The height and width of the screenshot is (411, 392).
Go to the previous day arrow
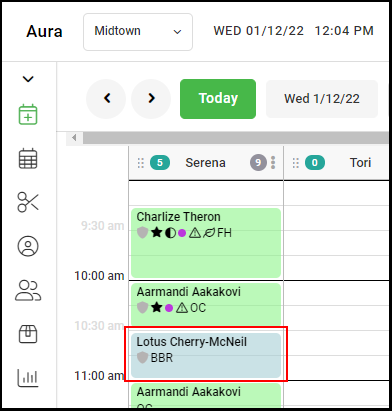[106, 98]
